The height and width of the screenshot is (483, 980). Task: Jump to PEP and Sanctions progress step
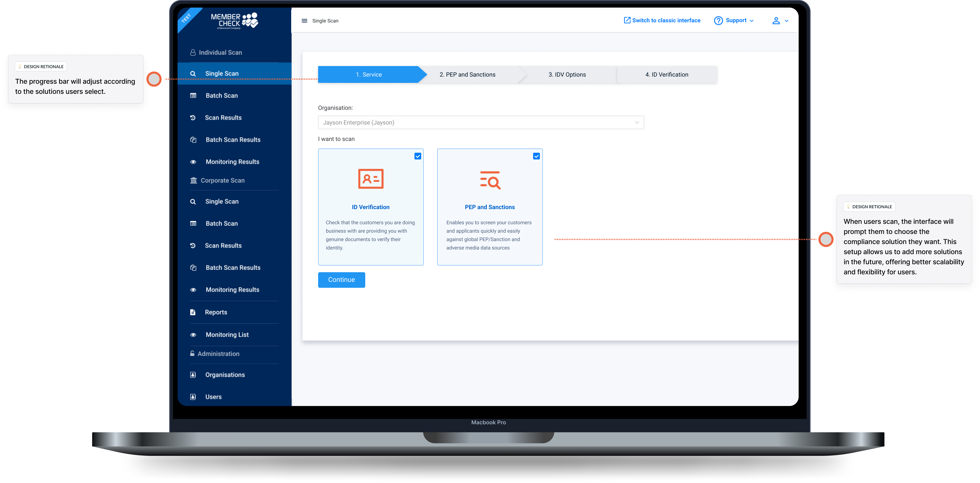click(x=467, y=74)
